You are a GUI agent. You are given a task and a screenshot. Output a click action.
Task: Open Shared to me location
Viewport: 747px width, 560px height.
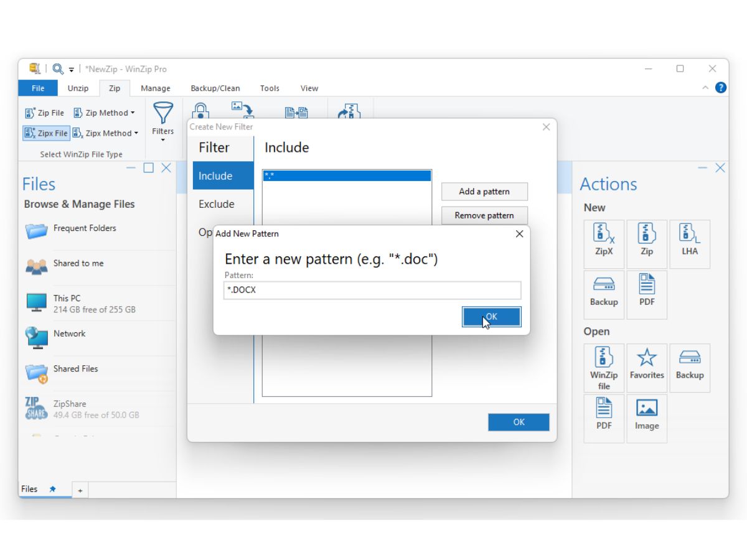point(98,266)
